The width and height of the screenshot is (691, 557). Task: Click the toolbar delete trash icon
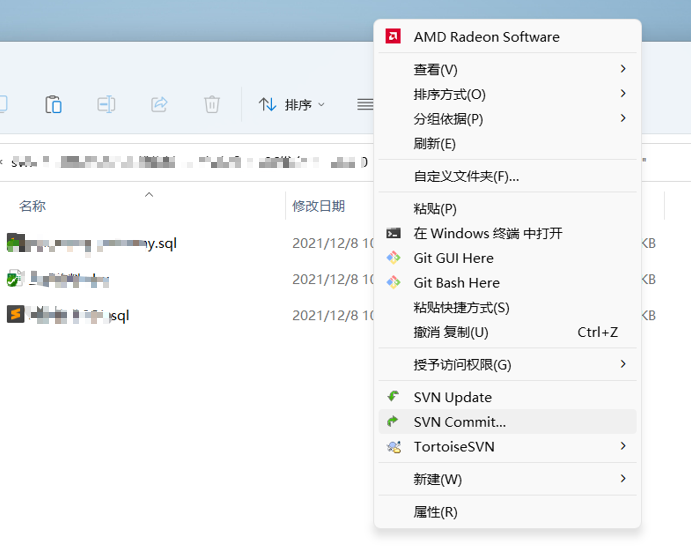click(x=212, y=104)
